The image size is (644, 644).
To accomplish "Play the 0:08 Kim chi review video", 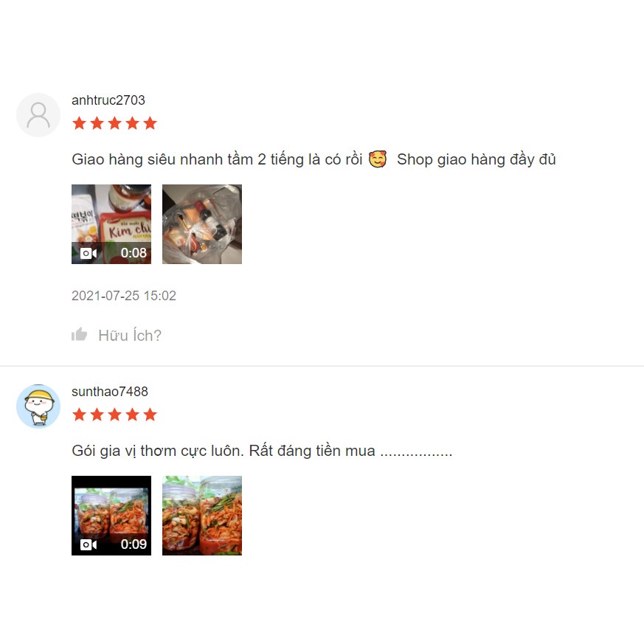I will 111,224.
